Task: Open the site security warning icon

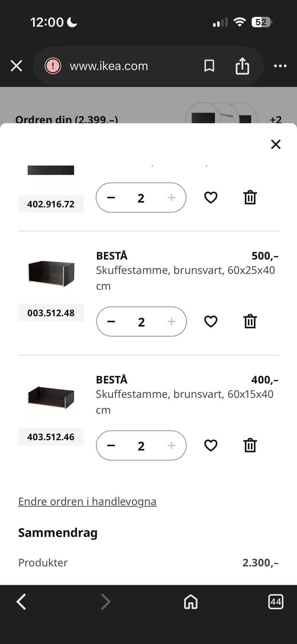Action: point(53,66)
